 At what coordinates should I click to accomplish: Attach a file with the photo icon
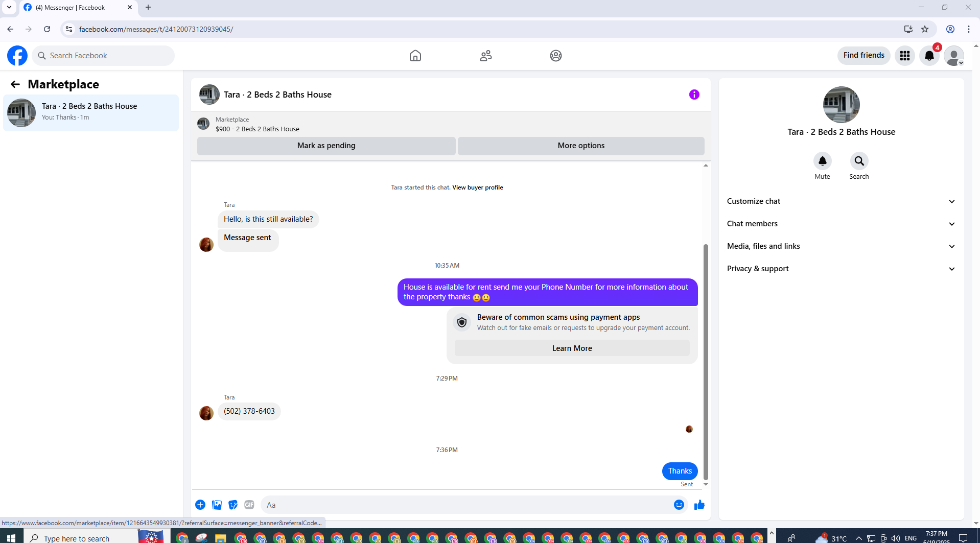pos(217,505)
